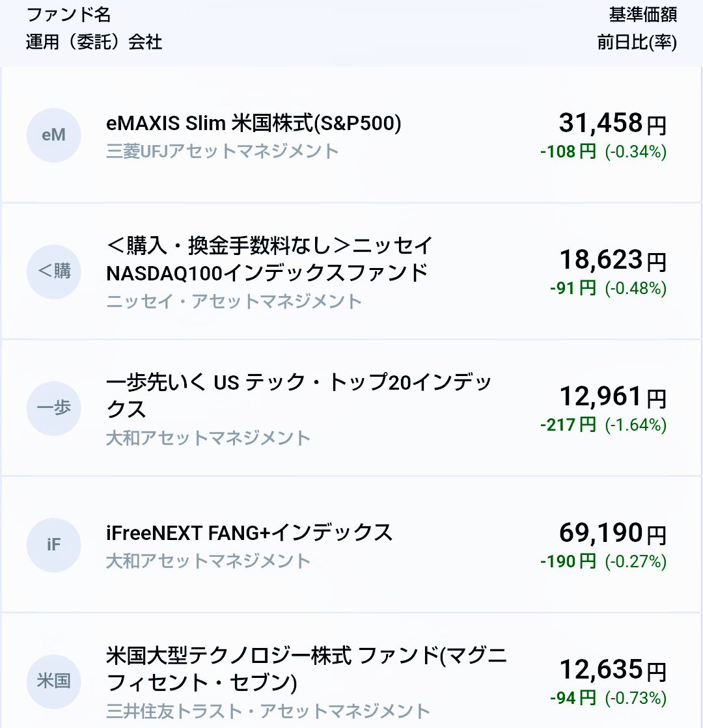The width and height of the screenshot is (703, 728).
Task: Click the eM circular fund icon
Action: click(x=53, y=135)
